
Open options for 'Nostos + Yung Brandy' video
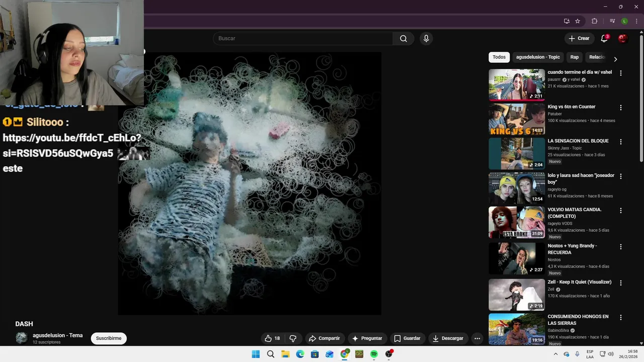620,246
